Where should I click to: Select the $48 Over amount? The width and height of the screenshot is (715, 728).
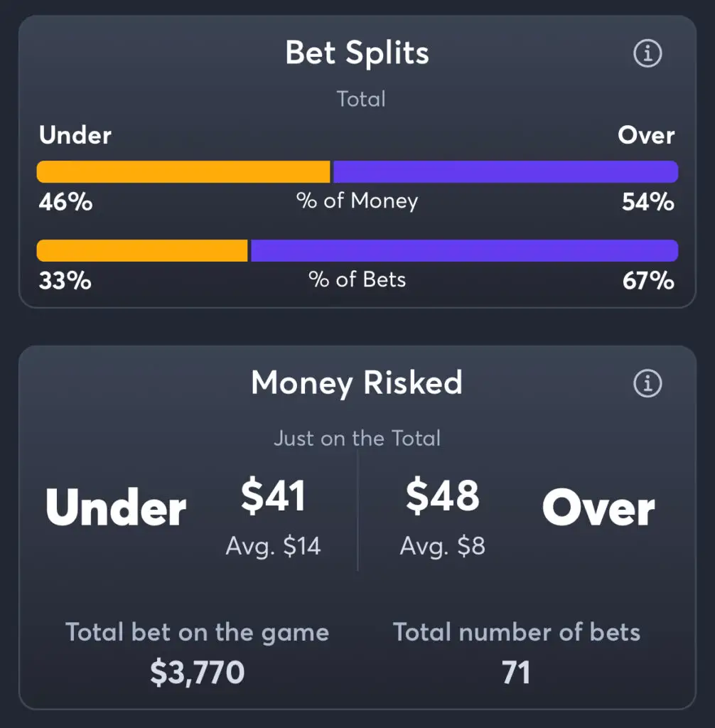click(443, 496)
